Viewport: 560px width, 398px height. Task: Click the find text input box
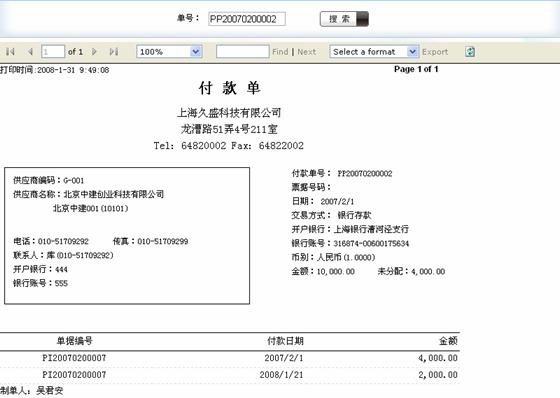[x=242, y=51]
